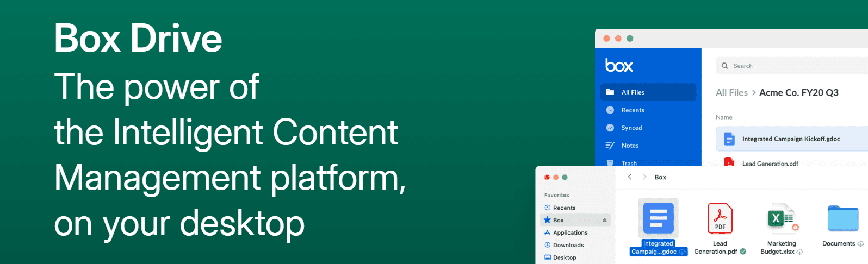Close the Box window with the red button
This screenshot has height=264, width=868.
tap(607, 39)
